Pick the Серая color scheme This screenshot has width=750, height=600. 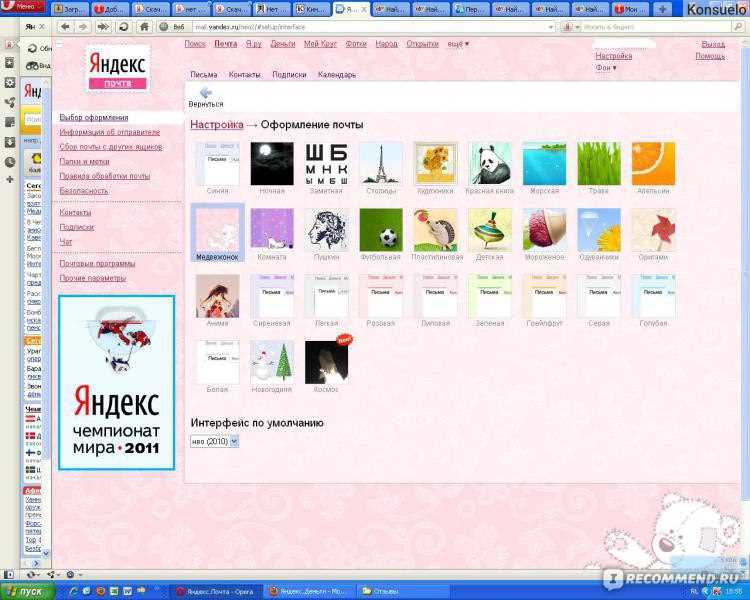click(599, 296)
